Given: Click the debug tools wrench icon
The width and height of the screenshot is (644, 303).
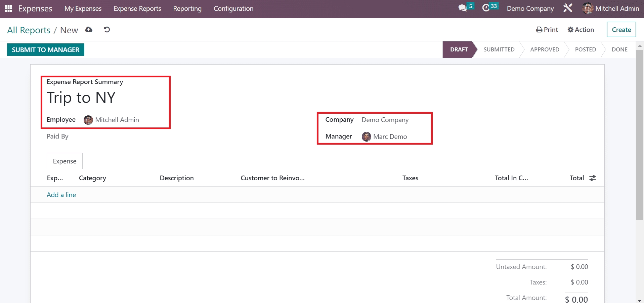Looking at the screenshot, I should click(568, 8).
